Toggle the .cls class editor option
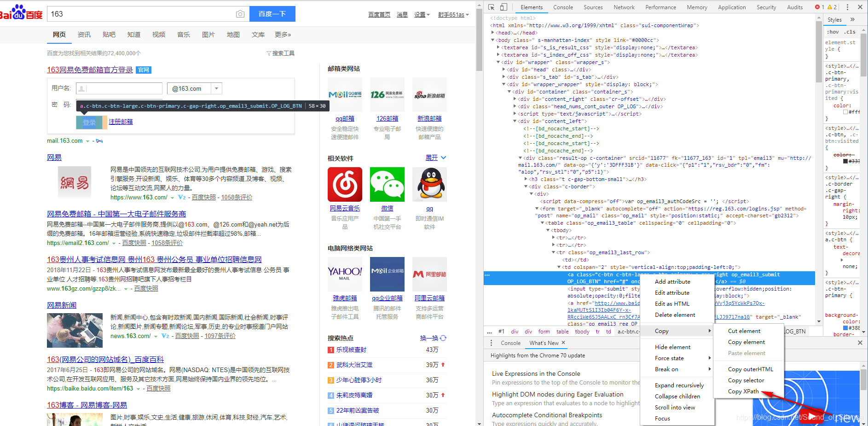The height and width of the screenshot is (426, 868). tap(850, 32)
